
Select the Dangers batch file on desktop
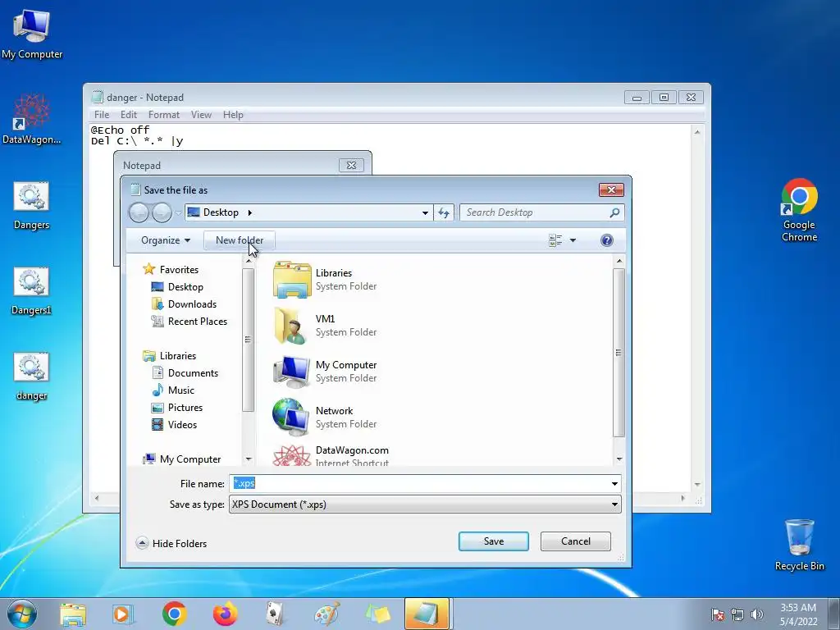(32, 206)
